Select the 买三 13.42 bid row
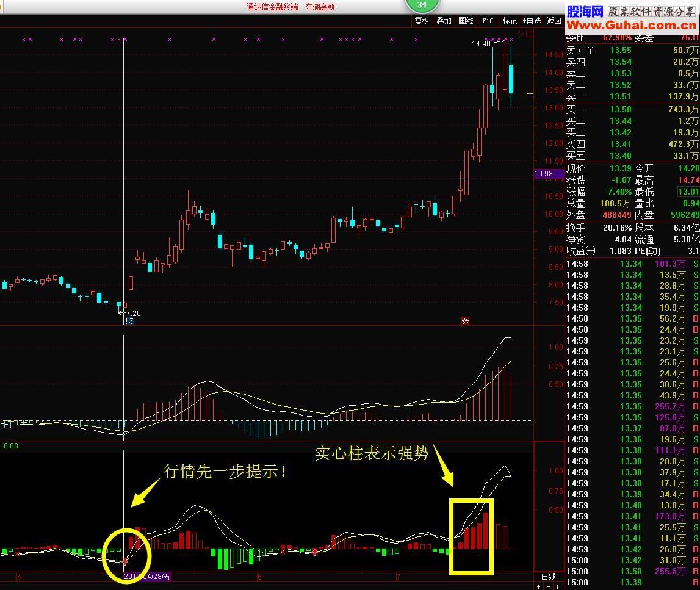700x590 pixels. pos(632,132)
